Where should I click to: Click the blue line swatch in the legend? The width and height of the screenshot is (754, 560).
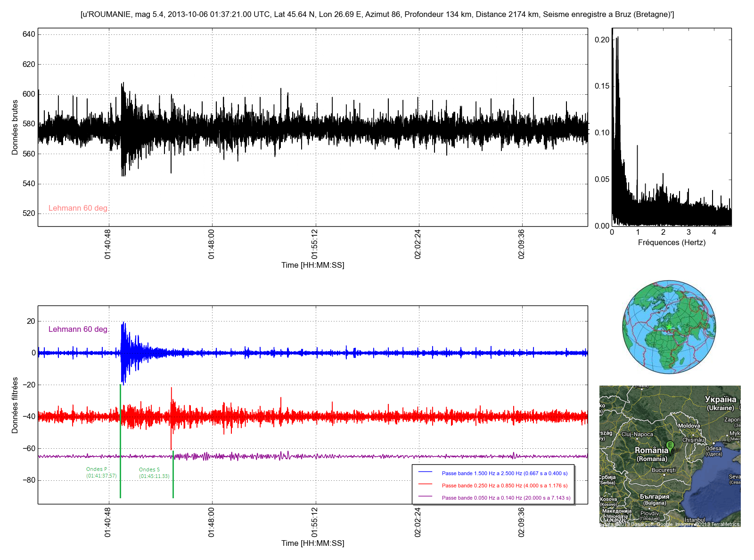click(425, 471)
